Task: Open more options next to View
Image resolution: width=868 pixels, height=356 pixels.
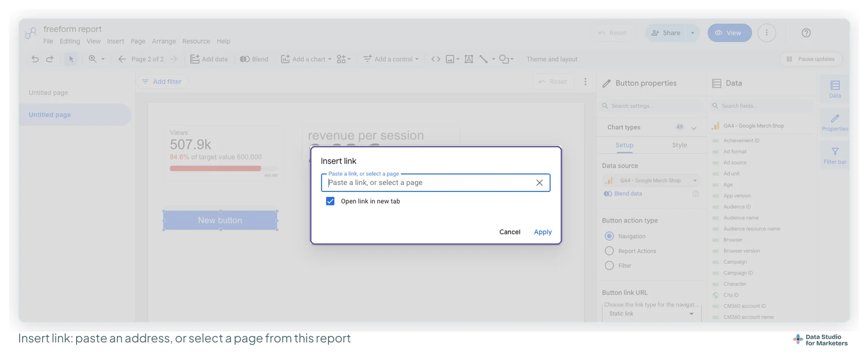Action: click(767, 33)
